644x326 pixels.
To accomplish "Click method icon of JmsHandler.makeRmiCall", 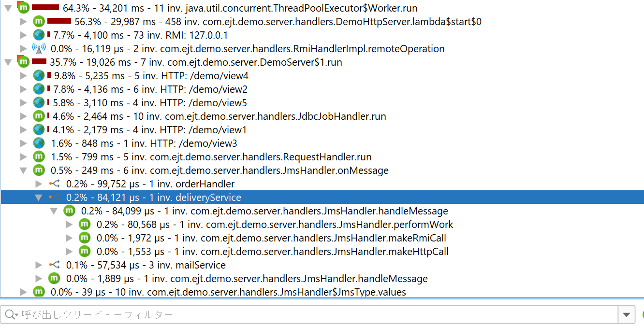I will 85,238.
